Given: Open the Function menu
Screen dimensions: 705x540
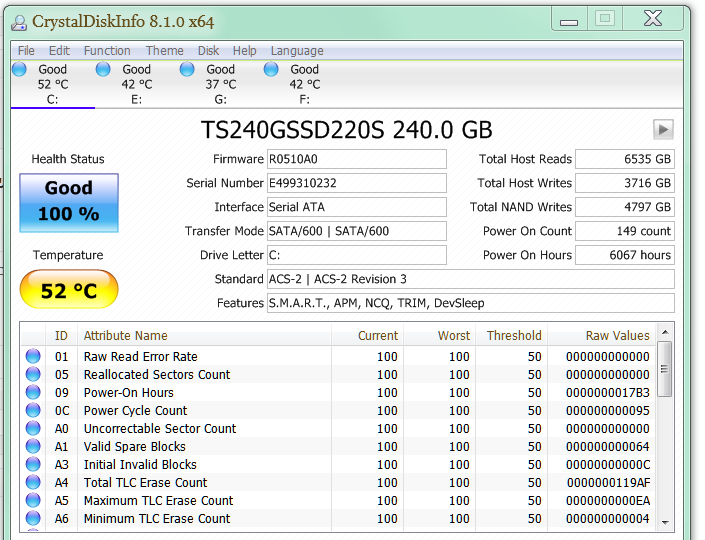Looking at the screenshot, I should (107, 50).
